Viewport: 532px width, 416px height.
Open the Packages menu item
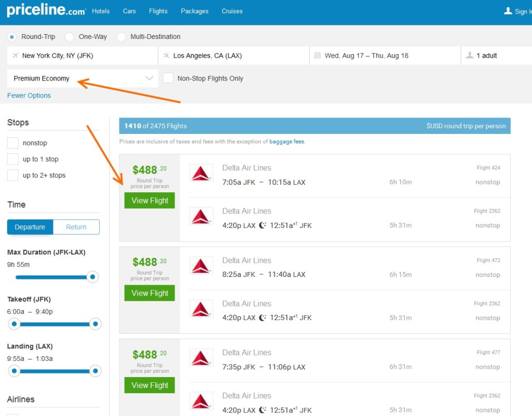click(194, 11)
